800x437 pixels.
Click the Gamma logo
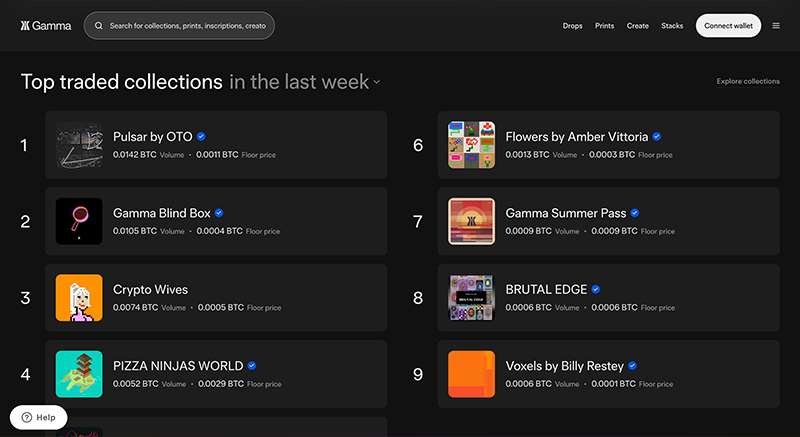pos(46,25)
